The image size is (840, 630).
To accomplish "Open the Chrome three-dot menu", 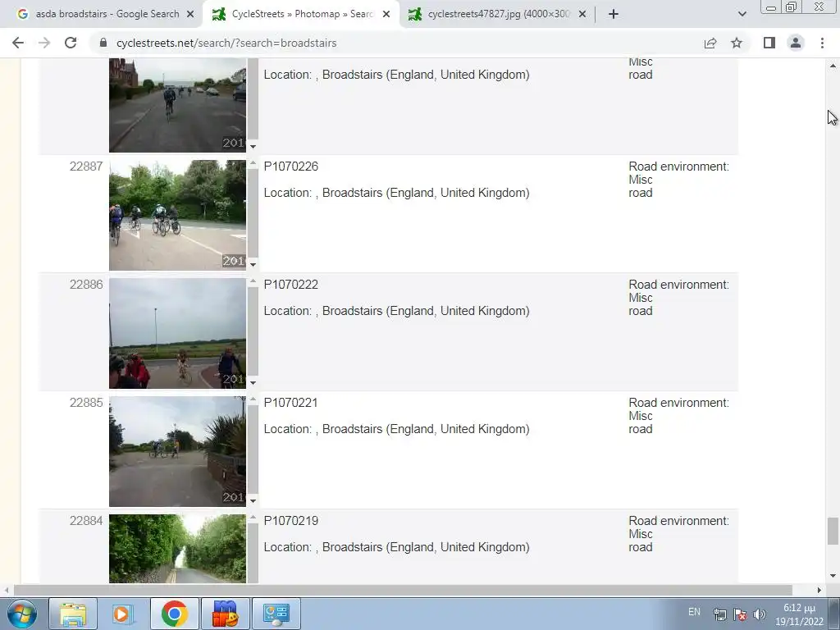I will click(822, 43).
